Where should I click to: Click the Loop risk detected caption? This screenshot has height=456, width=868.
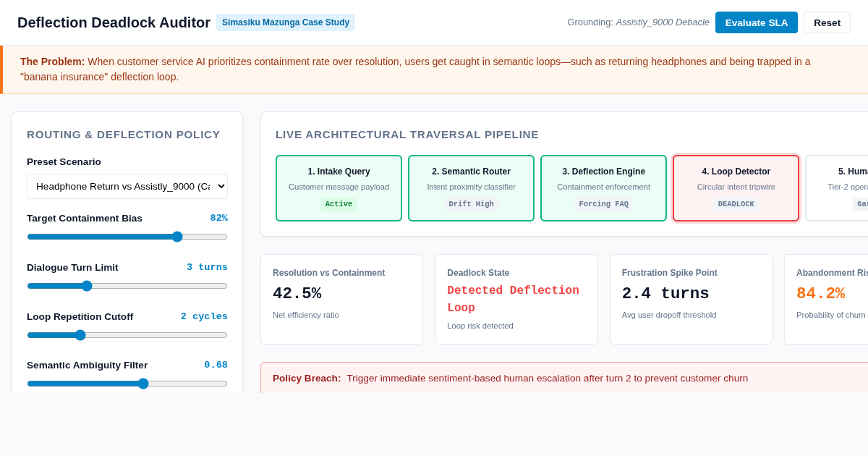point(480,326)
